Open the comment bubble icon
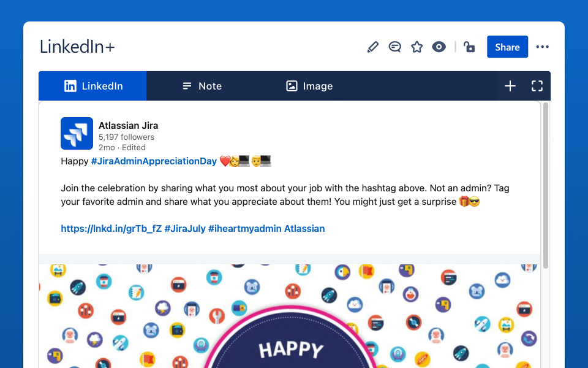Viewport: 588px width, 368px height. tap(394, 47)
